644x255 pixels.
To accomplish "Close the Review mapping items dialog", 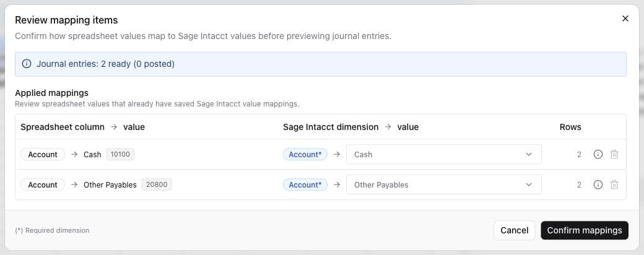I will (625, 19).
